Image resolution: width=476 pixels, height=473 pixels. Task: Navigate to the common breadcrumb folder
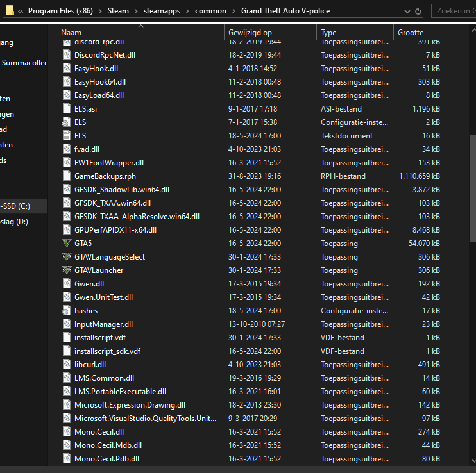tap(210, 11)
